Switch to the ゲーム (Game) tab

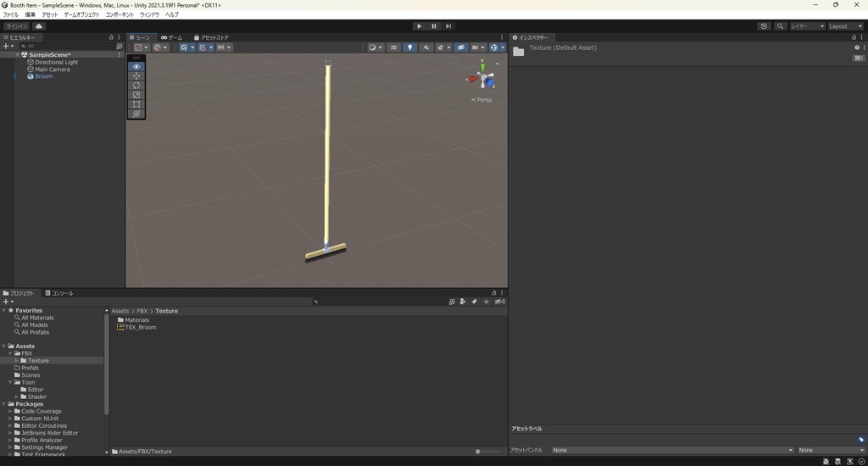point(171,37)
